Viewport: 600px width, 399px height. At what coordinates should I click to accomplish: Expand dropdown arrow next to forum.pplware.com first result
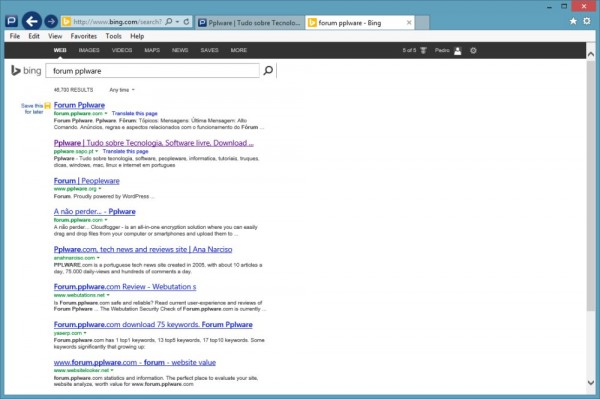pyautogui.click(x=106, y=114)
